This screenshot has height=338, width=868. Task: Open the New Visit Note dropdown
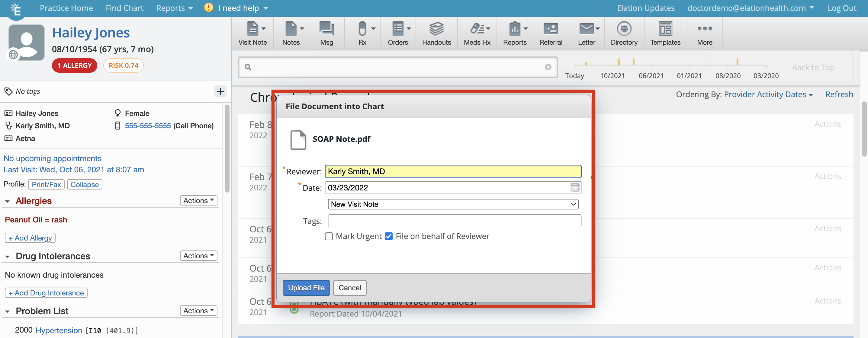pyautogui.click(x=452, y=204)
